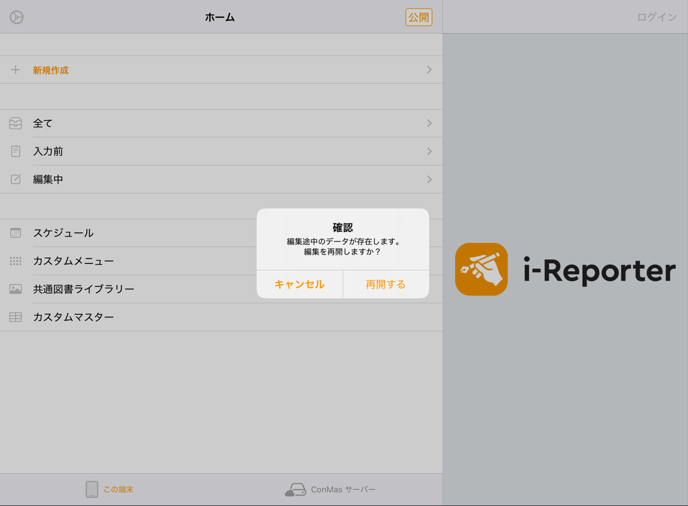
Task: Click the i-Reporter orange app logo icon
Action: (481, 269)
